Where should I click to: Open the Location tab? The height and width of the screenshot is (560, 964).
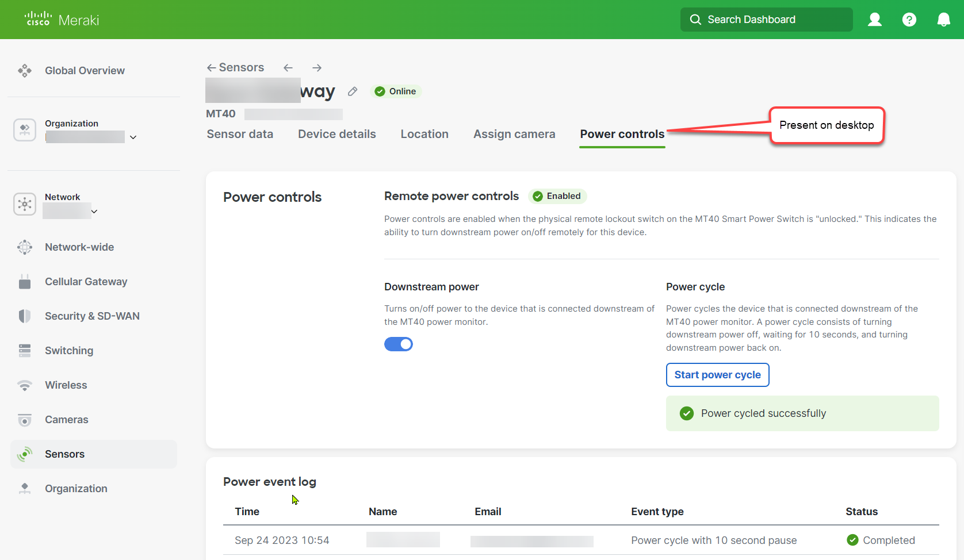[424, 133]
